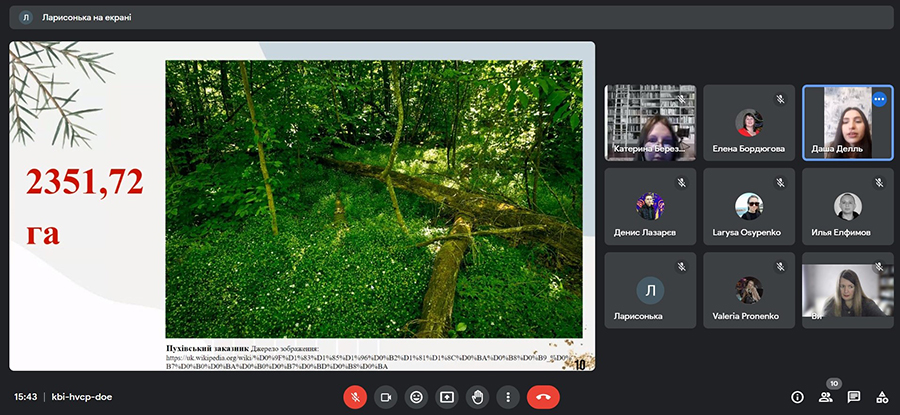This screenshot has height=415, width=900.
Task: Click Larysa Osypenko's muted microphone icon
Action: click(x=779, y=182)
